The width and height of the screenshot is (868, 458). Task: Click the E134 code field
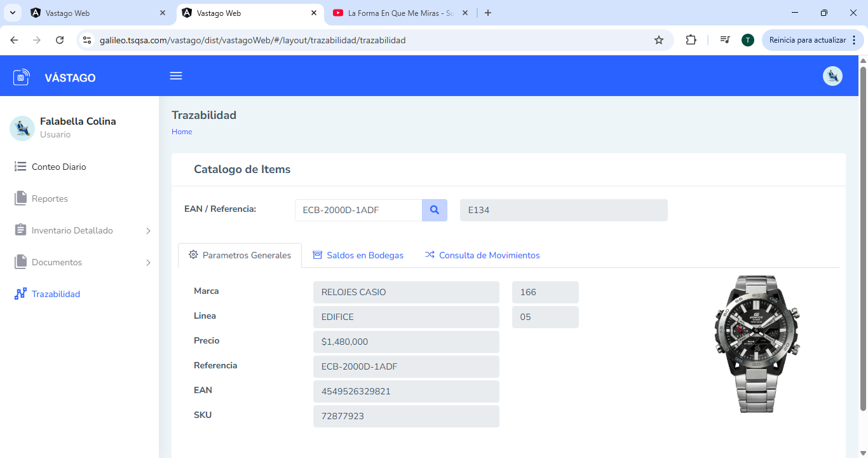click(564, 210)
